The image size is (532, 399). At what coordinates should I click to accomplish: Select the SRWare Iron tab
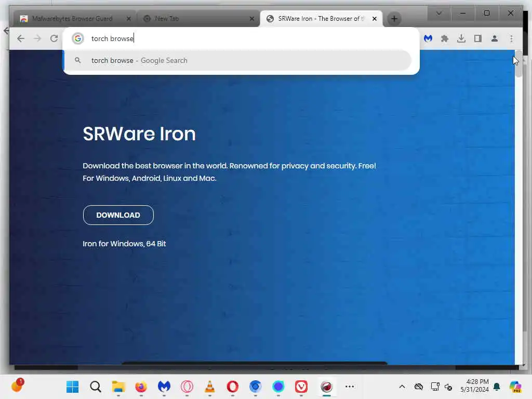tap(321, 19)
